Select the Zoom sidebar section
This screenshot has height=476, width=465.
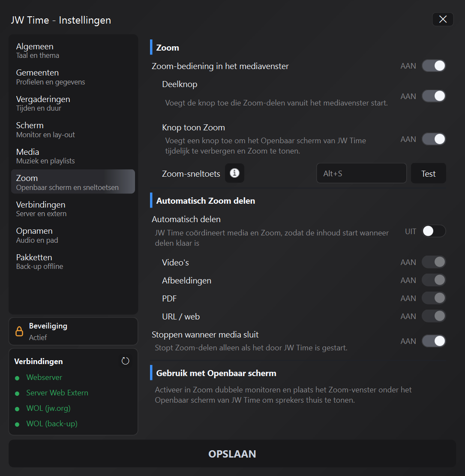[x=73, y=181]
